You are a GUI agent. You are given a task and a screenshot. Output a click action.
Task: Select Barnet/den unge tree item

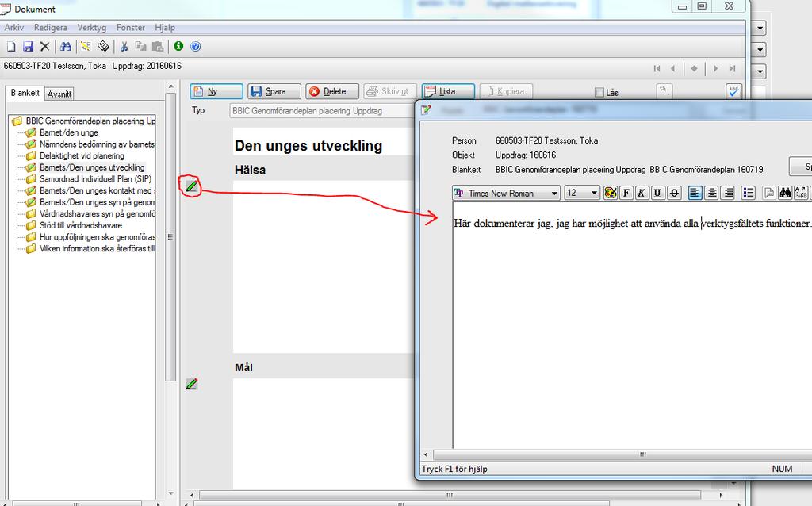[x=69, y=132]
